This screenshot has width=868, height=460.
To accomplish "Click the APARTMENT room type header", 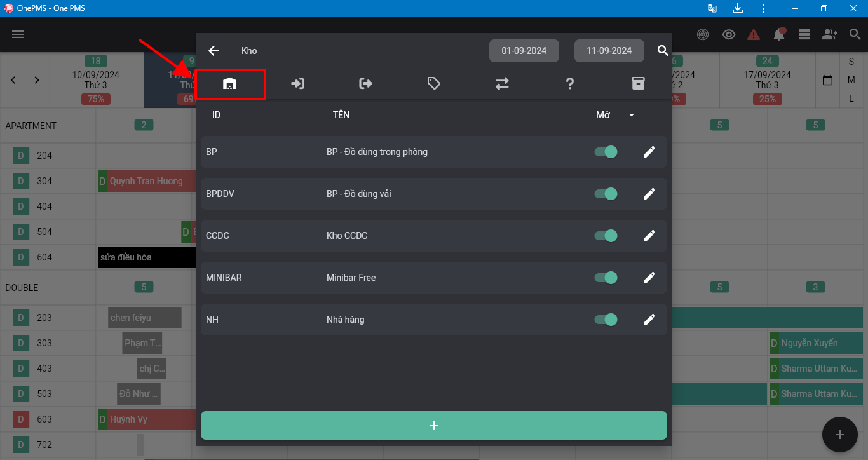I will [31, 126].
